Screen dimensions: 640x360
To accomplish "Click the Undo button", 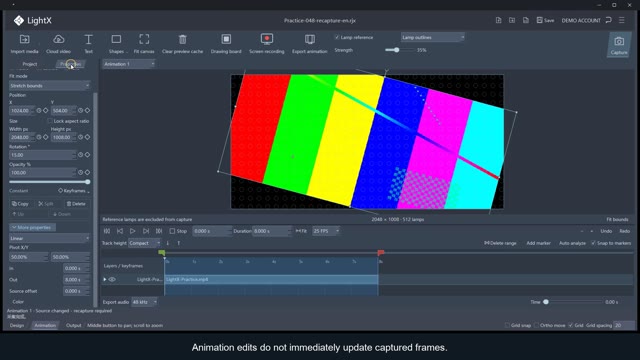I will point(606,231).
